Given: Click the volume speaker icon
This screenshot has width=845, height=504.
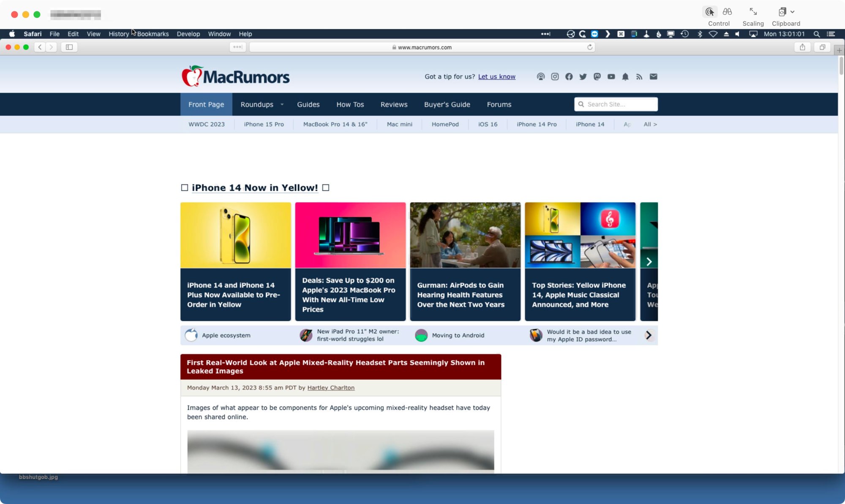Looking at the screenshot, I should coord(738,34).
